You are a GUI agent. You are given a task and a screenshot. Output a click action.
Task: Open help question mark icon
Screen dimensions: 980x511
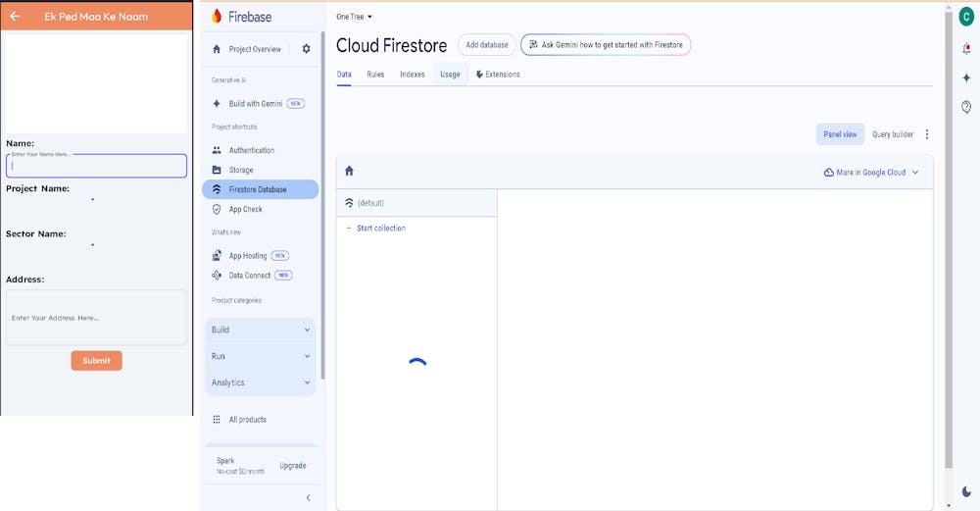pyautogui.click(x=966, y=107)
